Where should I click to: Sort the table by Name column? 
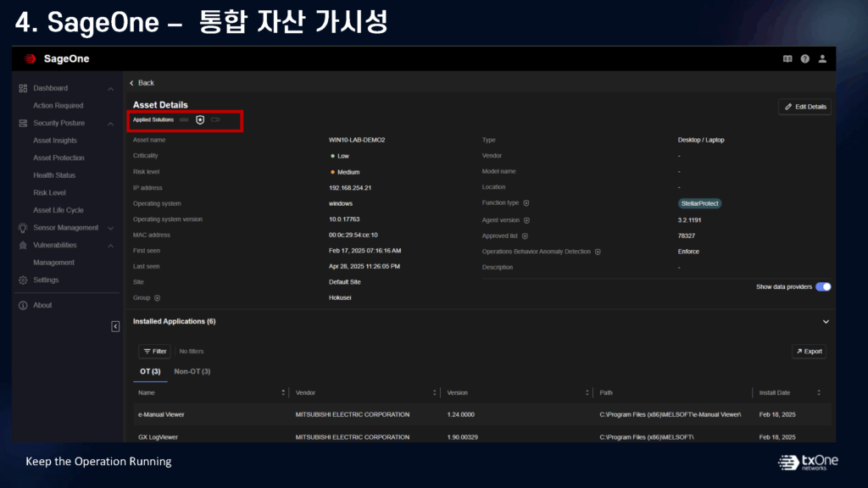point(283,393)
